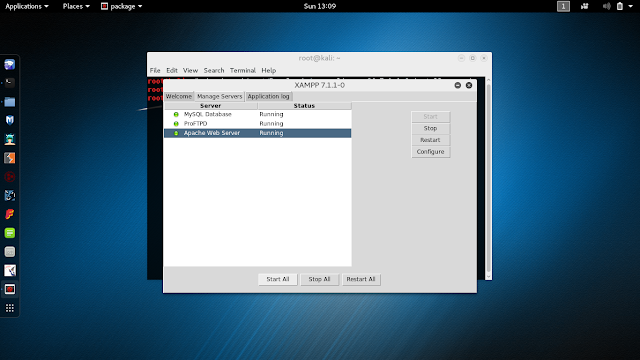Click the Status column header
The height and width of the screenshot is (360, 640).
304,106
